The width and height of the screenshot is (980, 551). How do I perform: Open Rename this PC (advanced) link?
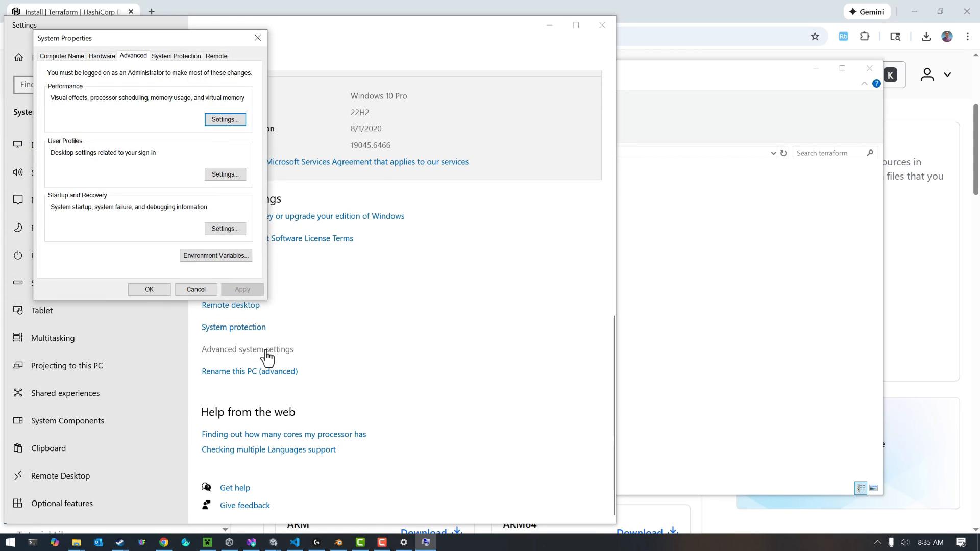pyautogui.click(x=250, y=371)
